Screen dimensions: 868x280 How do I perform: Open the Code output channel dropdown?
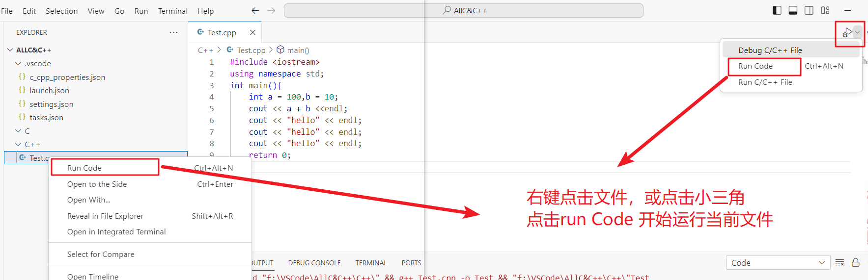tap(778, 263)
